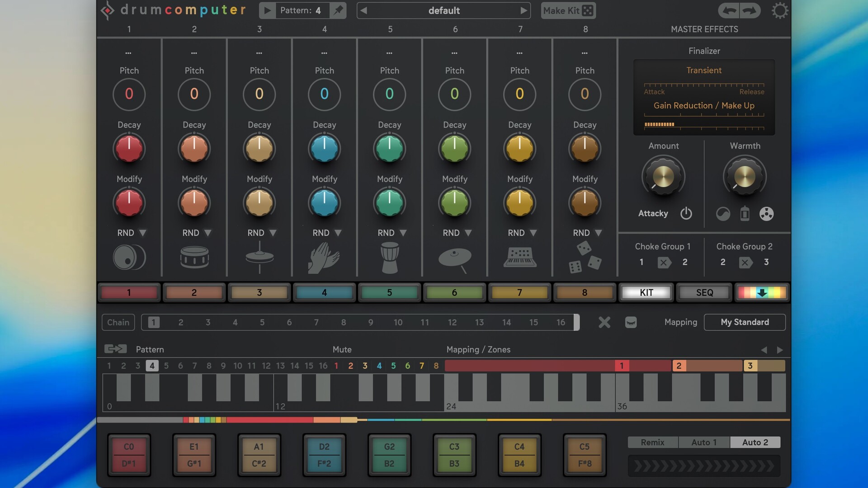Viewport: 868px width, 488px height.
Task: Go to next mapping zones page
Action: (x=780, y=350)
